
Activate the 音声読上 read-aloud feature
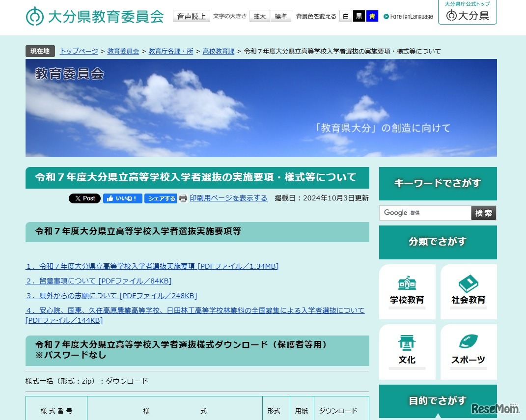pyautogui.click(x=191, y=16)
